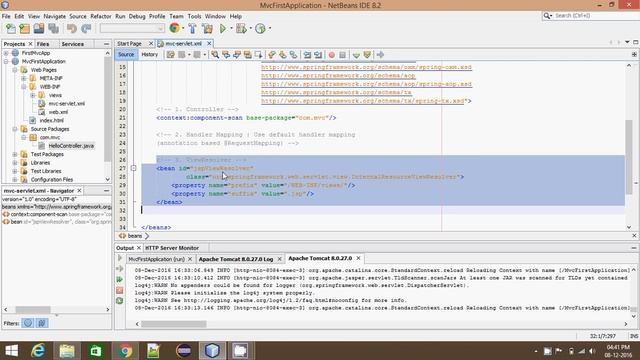Image resolution: width=640 pixels, height=360 pixels.
Task: Expand the FirstMvcApp project node
Action: (x=6, y=53)
